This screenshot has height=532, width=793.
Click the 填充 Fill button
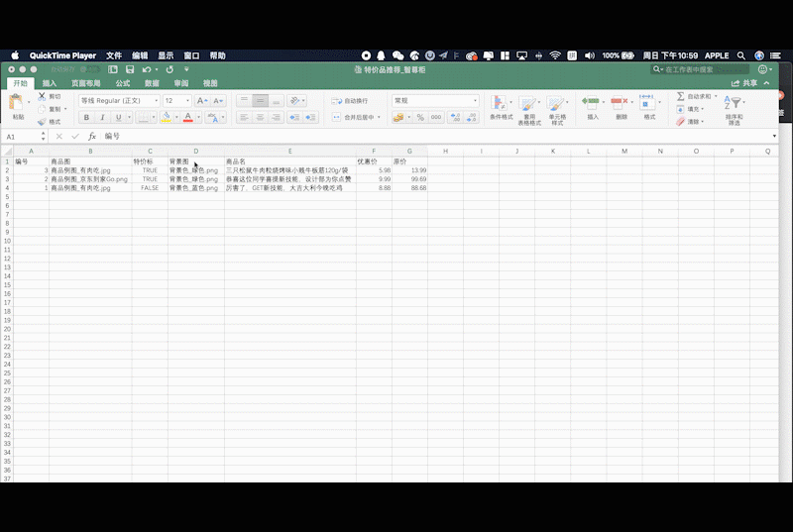(x=691, y=109)
